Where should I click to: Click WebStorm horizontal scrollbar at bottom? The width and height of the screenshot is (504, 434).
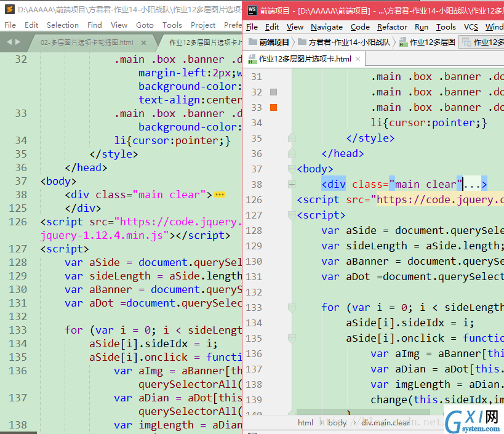point(363,411)
